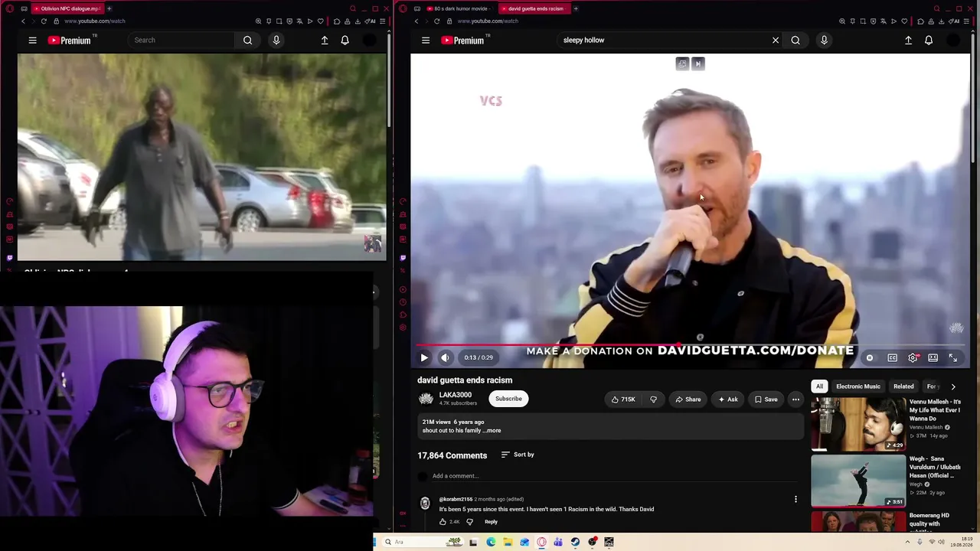Open Opera menu in left browser window
This screenshot has height=551, width=980.
[x=9, y=8]
